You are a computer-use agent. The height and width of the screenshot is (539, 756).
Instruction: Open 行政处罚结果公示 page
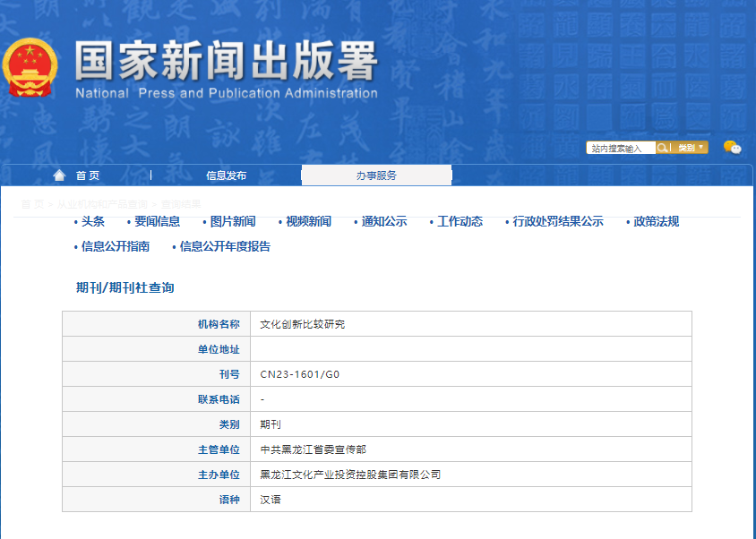click(558, 222)
